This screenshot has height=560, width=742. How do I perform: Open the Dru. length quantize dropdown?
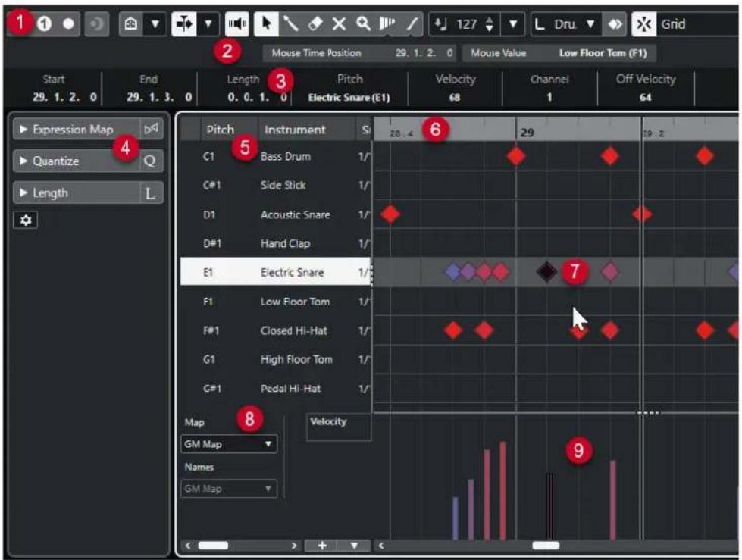tap(590, 23)
